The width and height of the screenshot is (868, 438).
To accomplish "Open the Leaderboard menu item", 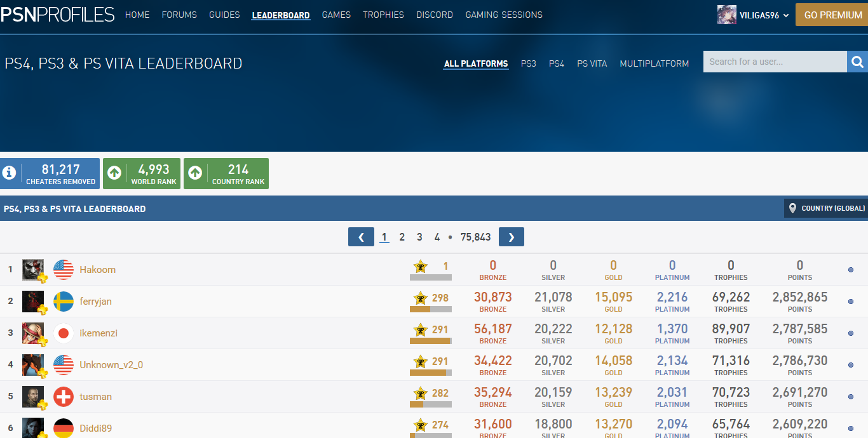I will click(x=281, y=15).
